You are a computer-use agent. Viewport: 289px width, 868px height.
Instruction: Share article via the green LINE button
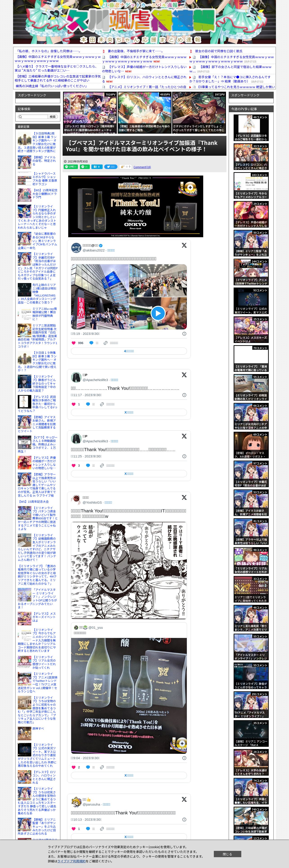pos(71,167)
